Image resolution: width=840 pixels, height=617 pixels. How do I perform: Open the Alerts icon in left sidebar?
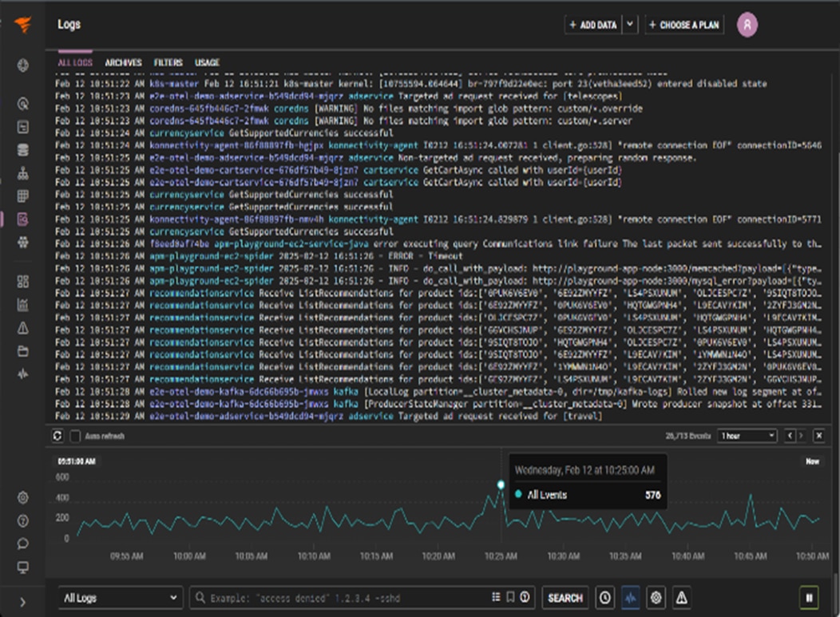(23, 327)
